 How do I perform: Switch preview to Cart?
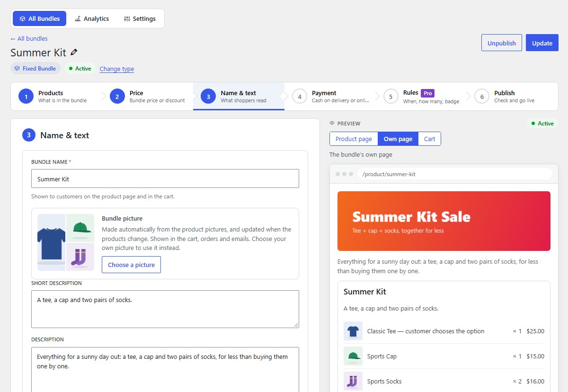(x=430, y=139)
